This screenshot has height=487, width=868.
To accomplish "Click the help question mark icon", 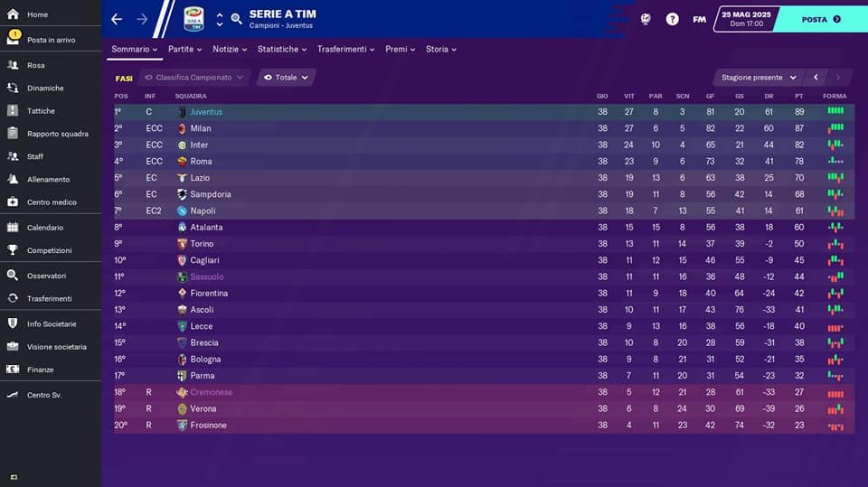I will [x=672, y=19].
